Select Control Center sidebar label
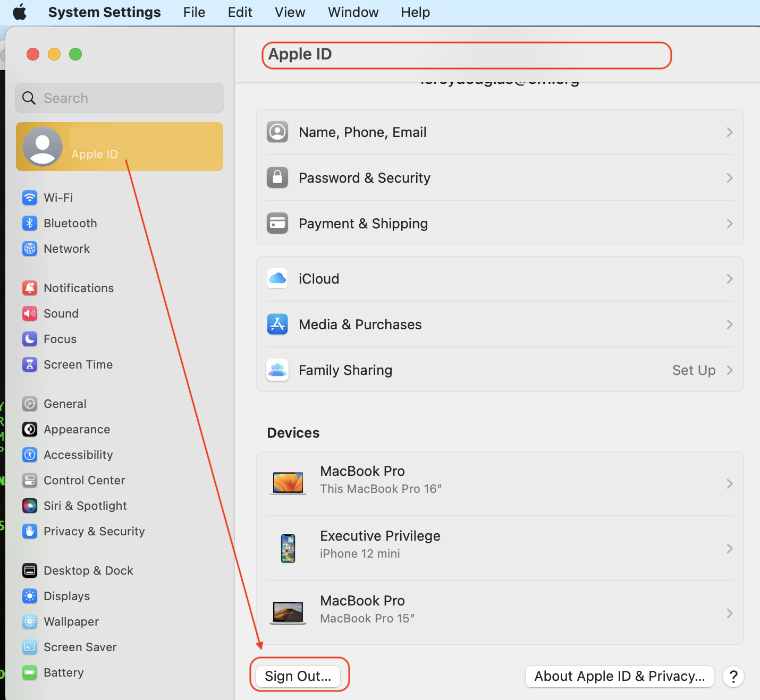The width and height of the screenshot is (760, 700). click(85, 480)
